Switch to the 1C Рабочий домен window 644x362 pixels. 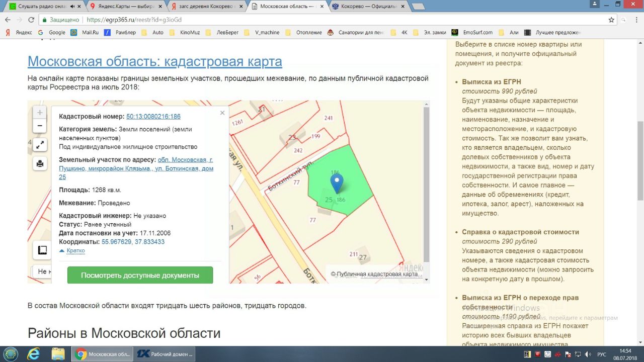point(165,354)
